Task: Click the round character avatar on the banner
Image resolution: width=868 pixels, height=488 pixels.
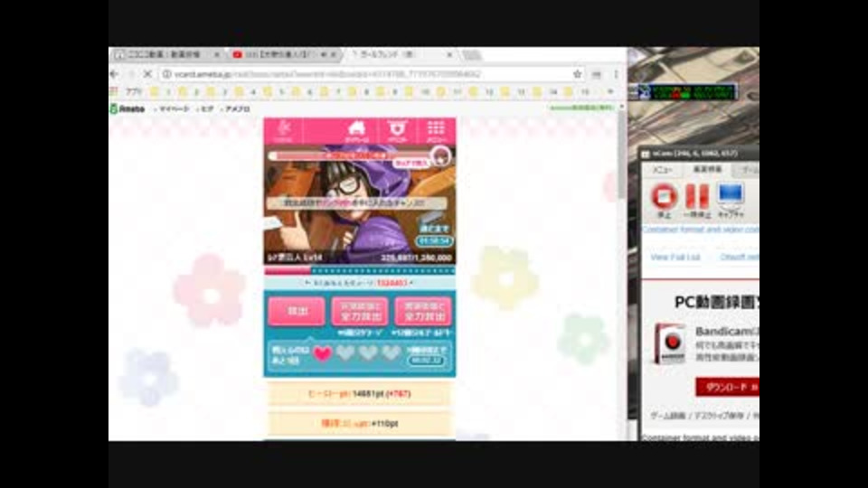Action: coord(441,157)
